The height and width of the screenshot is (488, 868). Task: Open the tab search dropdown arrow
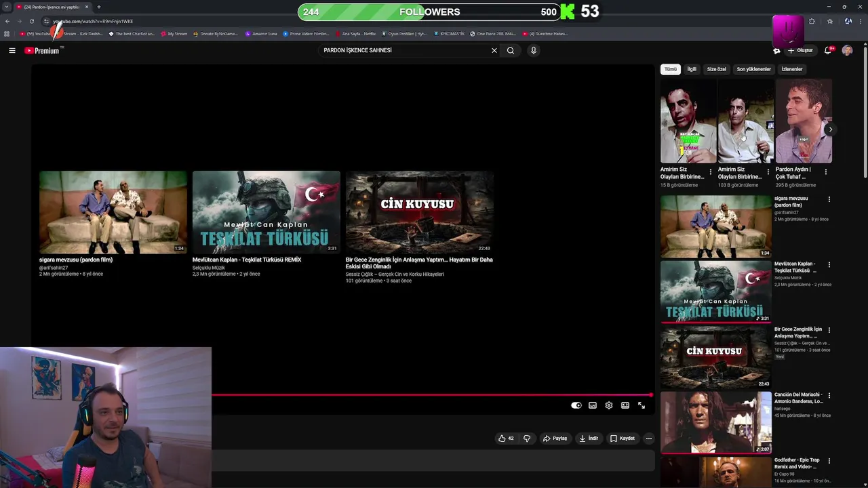7,7
